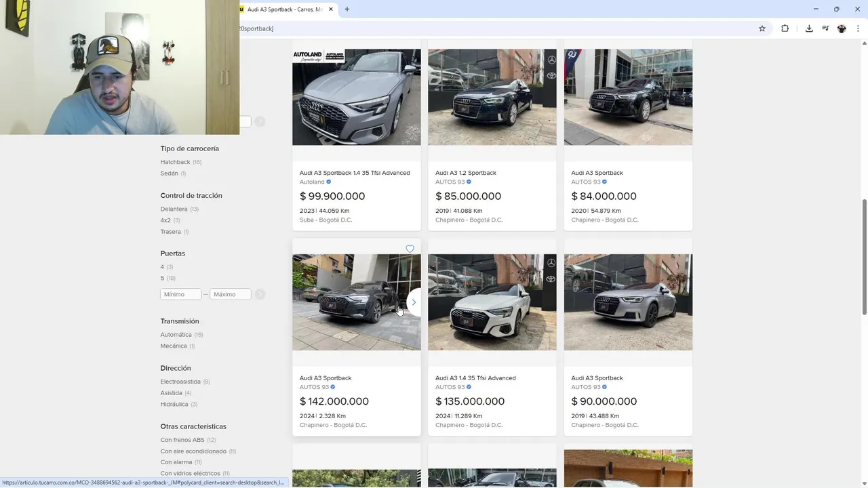Open the browser downloads panel

pos(809,28)
